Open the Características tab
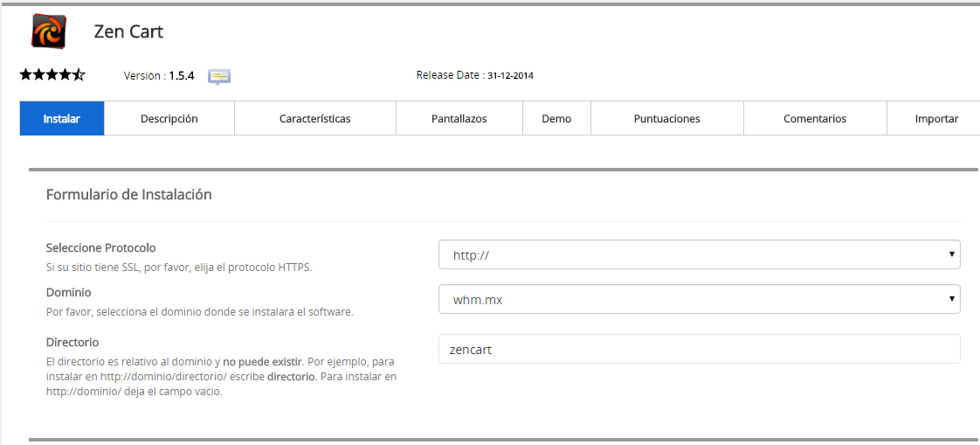The height and width of the screenshot is (445, 980). point(314,119)
